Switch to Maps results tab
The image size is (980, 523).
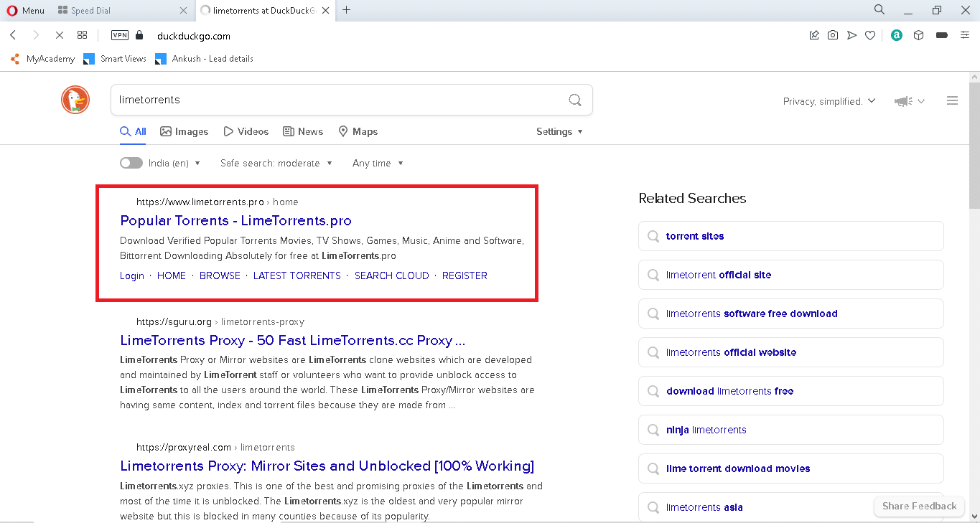coord(358,131)
